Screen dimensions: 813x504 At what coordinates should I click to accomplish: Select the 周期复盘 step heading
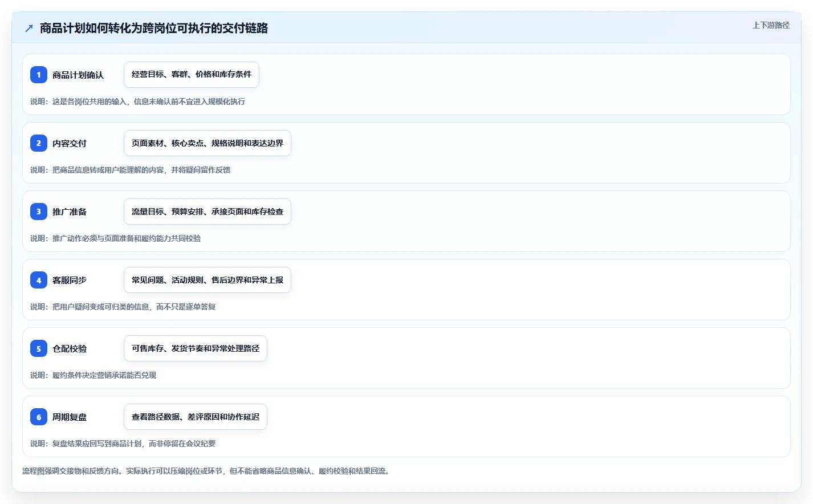[70, 417]
